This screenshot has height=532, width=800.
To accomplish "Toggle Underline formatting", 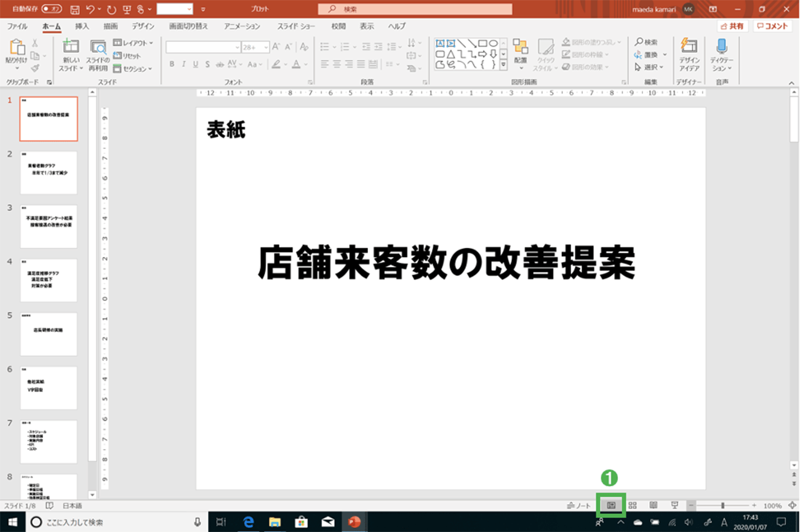I will (196, 64).
